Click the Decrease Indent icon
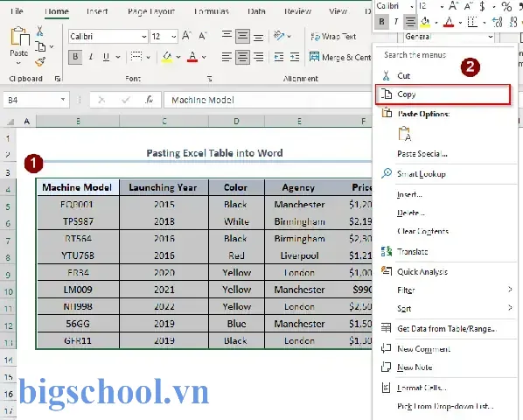The image size is (523, 420). click(x=278, y=57)
